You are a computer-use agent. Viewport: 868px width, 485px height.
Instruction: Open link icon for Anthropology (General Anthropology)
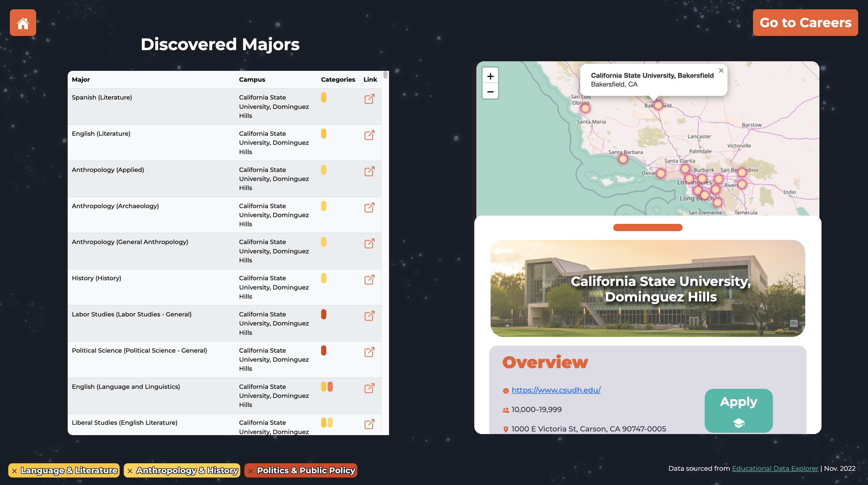369,243
